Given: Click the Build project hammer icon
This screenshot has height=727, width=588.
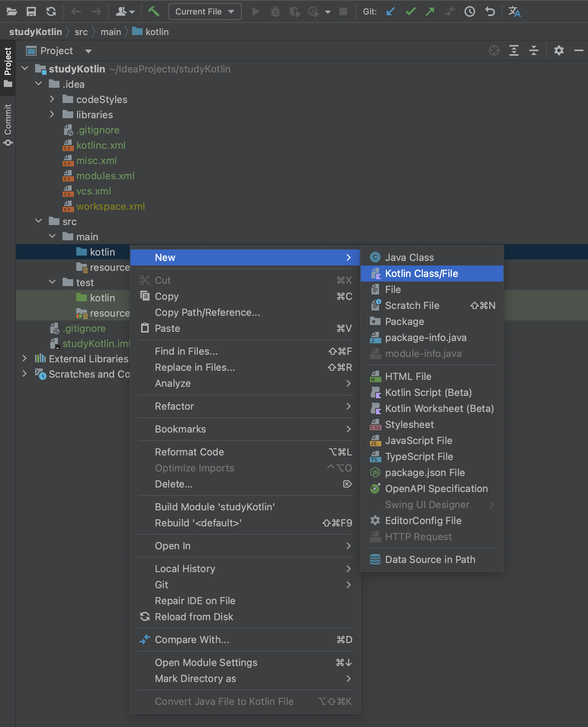Looking at the screenshot, I should (x=154, y=11).
